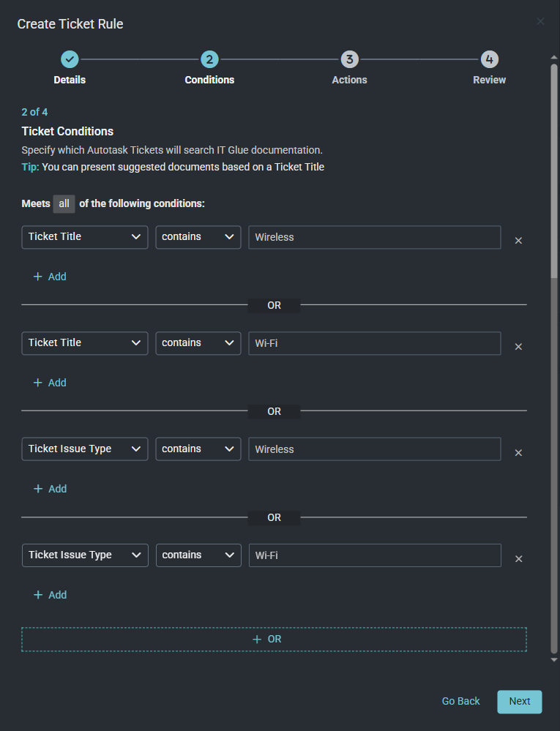Toggle the 'all' conditions match selector
Viewport: 560px width, 731px height.
pyautogui.click(x=64, y=203)
